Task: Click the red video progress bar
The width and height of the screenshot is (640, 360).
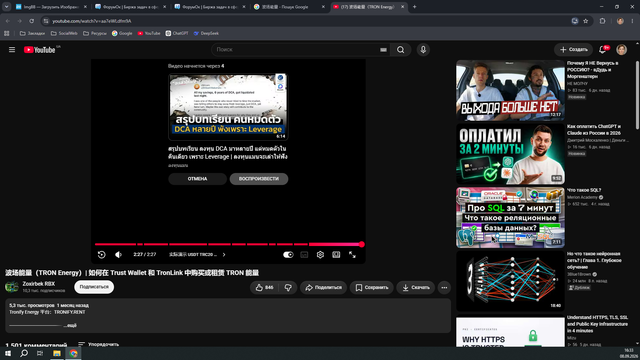Action: 228,244
